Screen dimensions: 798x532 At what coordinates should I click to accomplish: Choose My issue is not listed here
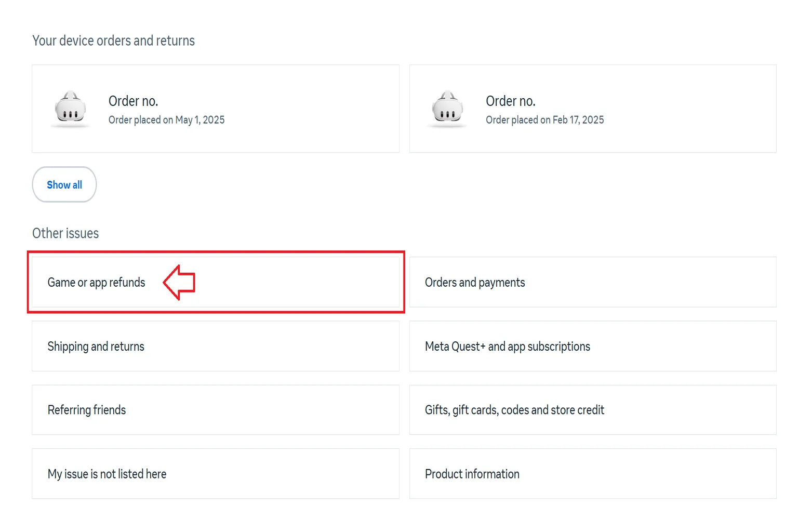coord(216,474)
